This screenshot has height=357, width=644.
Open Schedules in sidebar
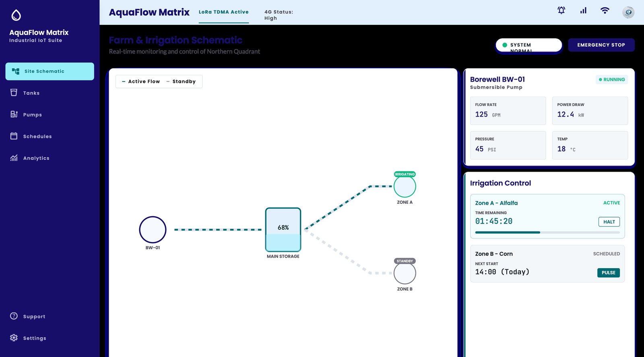[50, 136]
